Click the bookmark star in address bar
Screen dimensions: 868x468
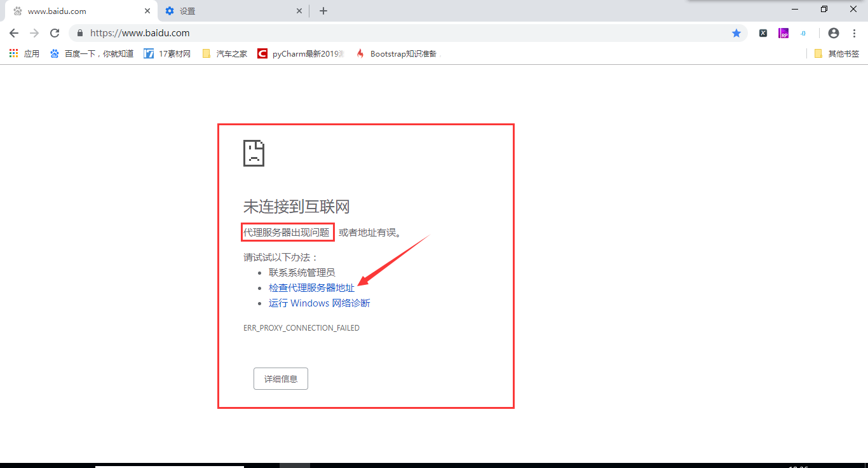[736, 33]
